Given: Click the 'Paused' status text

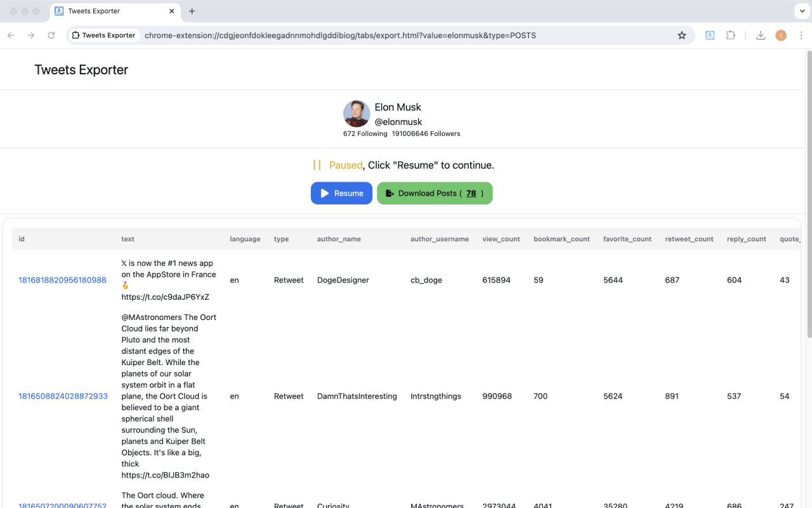Looking at the screenshot, I should click(346, 165).
